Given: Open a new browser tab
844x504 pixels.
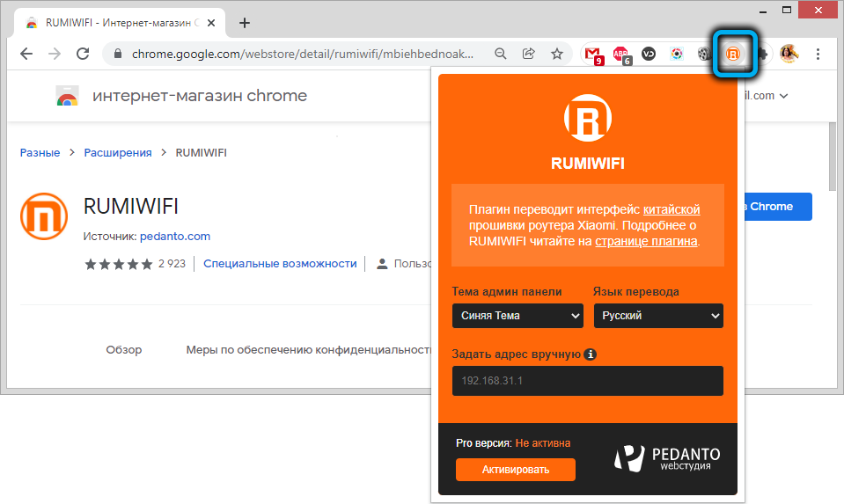Looking at the screenshot, I should [245, 23].
